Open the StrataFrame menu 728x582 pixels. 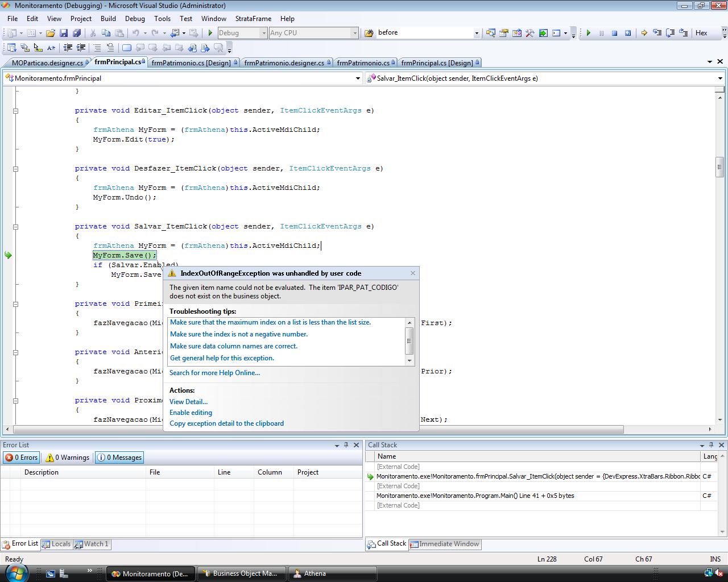(253, 18)
